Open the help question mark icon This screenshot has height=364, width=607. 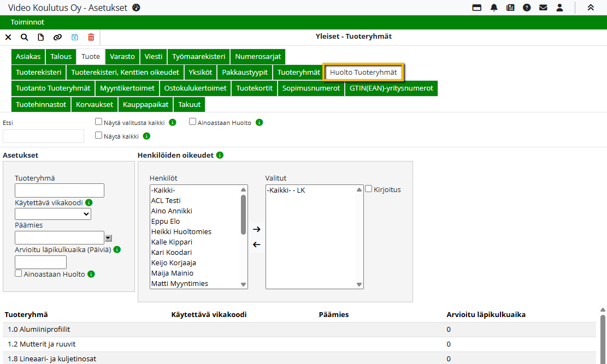527,8
